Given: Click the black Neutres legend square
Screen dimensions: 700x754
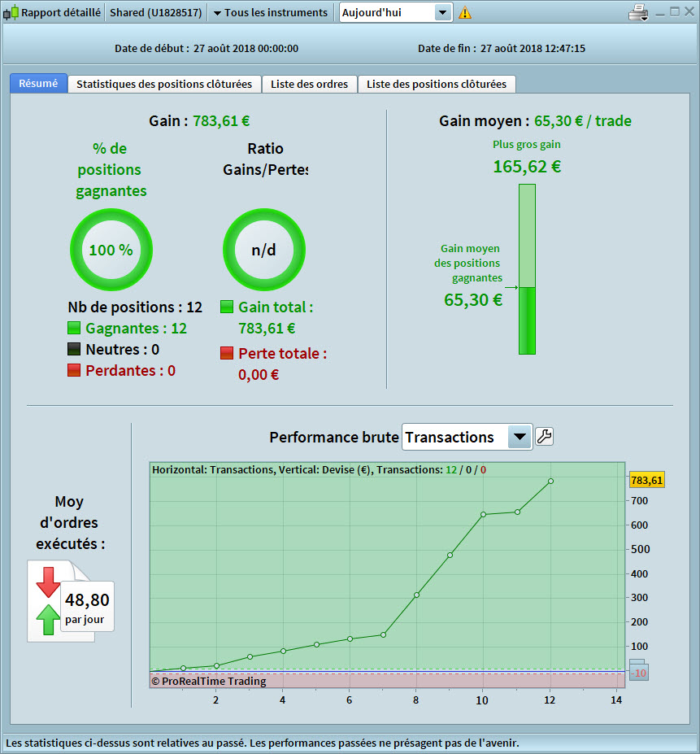Looking at the screenshot, I should pos(73,349).
